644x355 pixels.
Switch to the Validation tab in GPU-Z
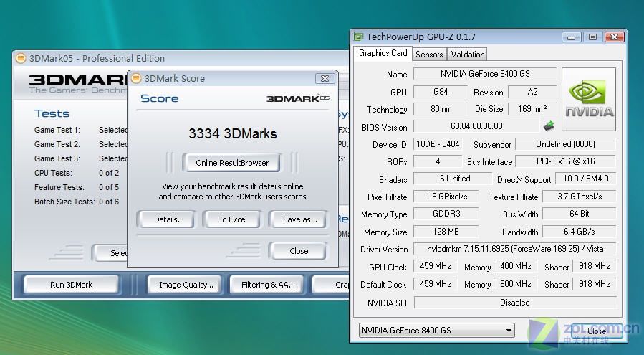click(x=467, y=55)
